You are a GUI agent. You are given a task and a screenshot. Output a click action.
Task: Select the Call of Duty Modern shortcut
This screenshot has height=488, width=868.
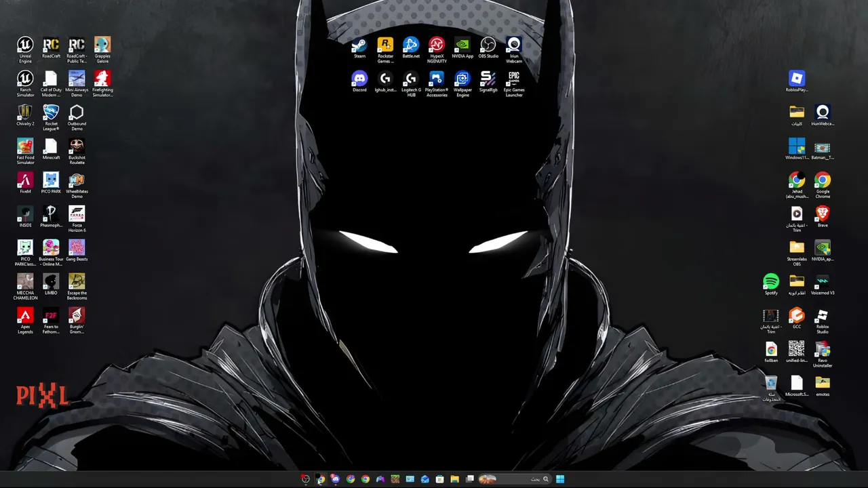click(x=51, y=84)
